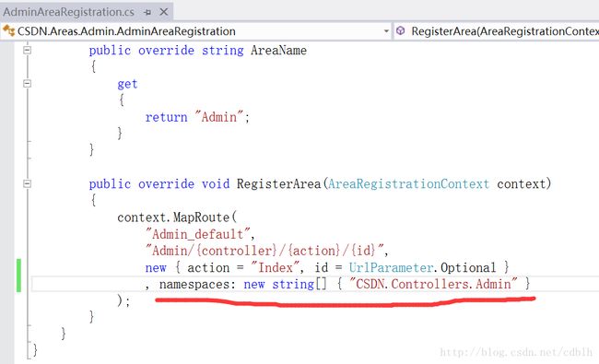Viewport: 599px width, 364px height.
Task: Click the "Admin" return string
Action: click(219, 117)
